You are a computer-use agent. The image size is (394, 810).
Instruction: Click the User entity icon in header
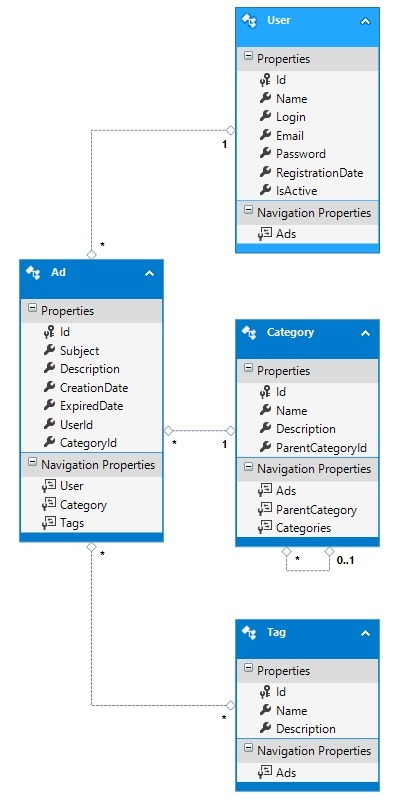[249, 21]
